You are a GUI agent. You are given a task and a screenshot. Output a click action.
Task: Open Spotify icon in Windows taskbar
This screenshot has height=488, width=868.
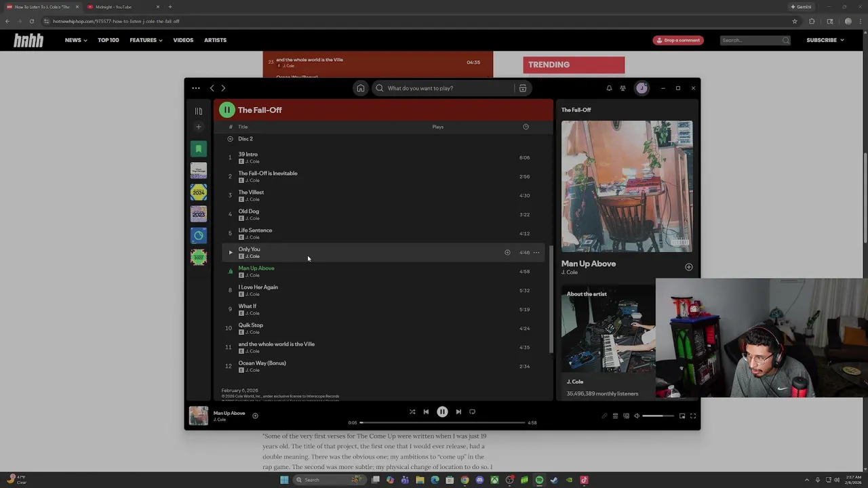539,480
